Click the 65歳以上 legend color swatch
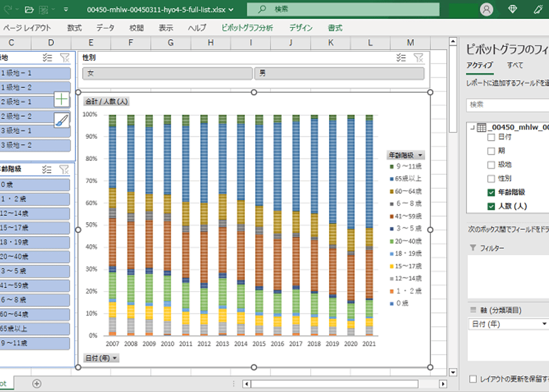 point(392,179)
